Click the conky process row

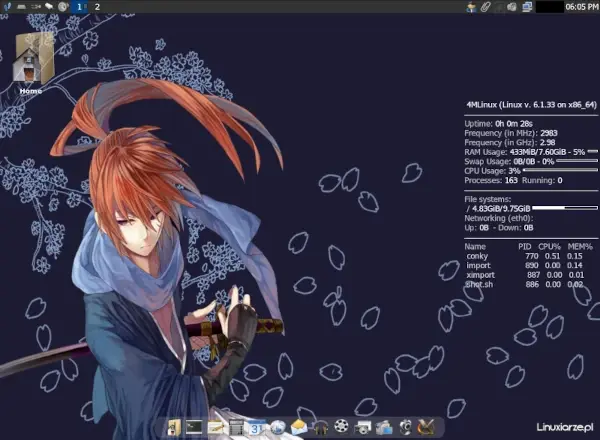(524, 256)
